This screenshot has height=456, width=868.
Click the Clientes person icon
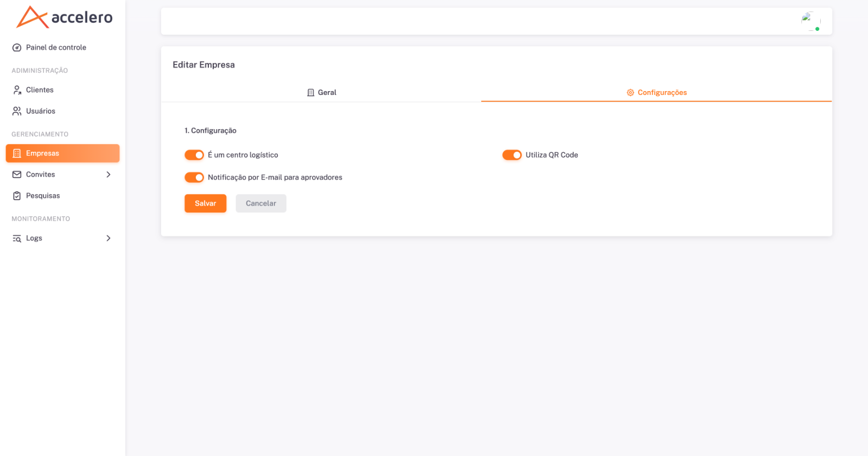click(x=17, y=90)
